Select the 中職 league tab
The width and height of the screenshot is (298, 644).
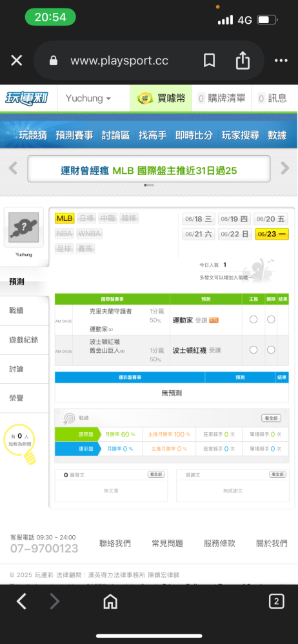(x=108, y=218)
